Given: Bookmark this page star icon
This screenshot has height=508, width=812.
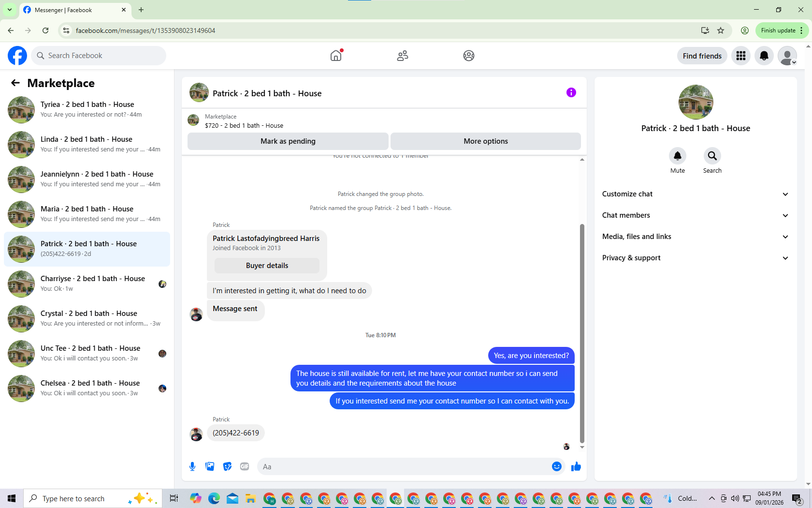Looking at the screenshot, I should 721,30.
